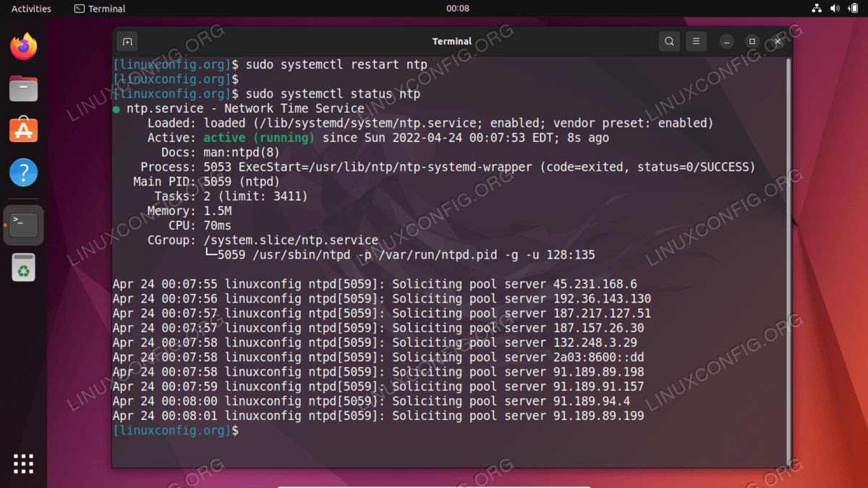Minimize the Terminal window
The image size is (868, 488).
(x=727, y=42)
